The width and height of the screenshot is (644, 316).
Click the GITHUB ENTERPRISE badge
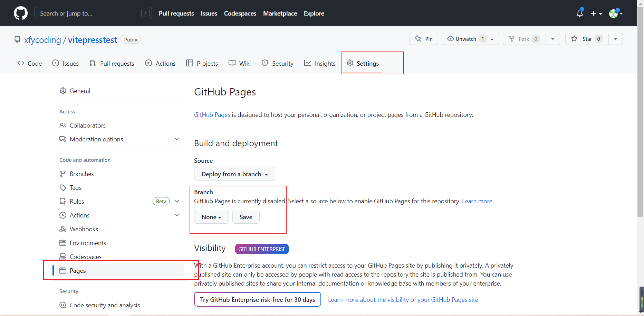coord(262,249)
